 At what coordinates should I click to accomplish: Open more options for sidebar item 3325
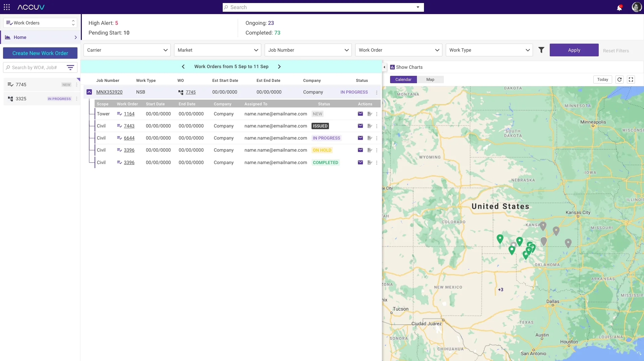pyautogui.click(x=76, y=99)
